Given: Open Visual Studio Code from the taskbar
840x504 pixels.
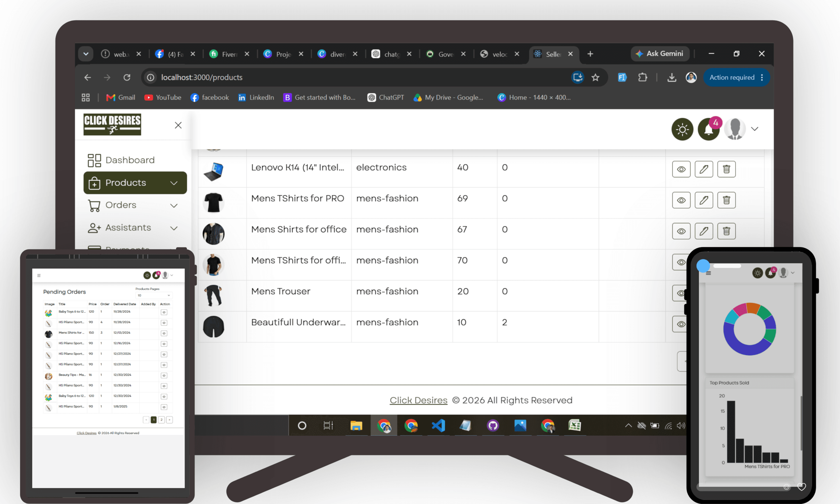Looking at the screenshot, I should click(438, 425).
